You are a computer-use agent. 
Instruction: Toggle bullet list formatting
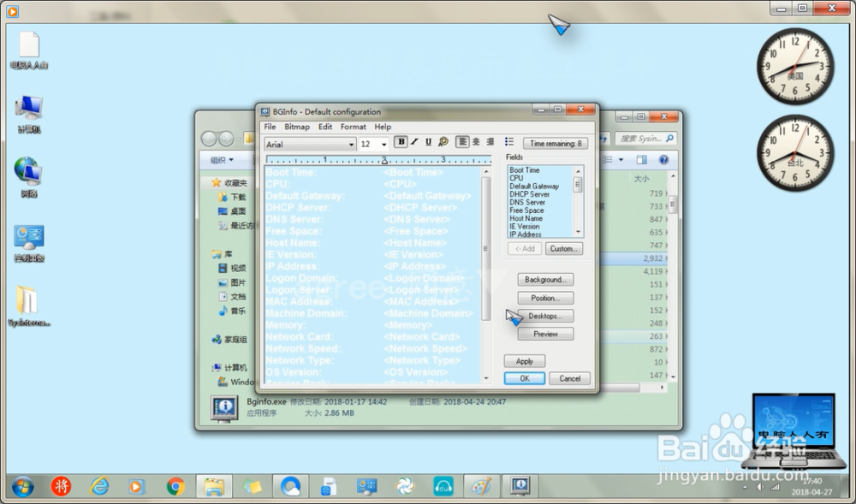pyautogui.click(x=509, y=142)
